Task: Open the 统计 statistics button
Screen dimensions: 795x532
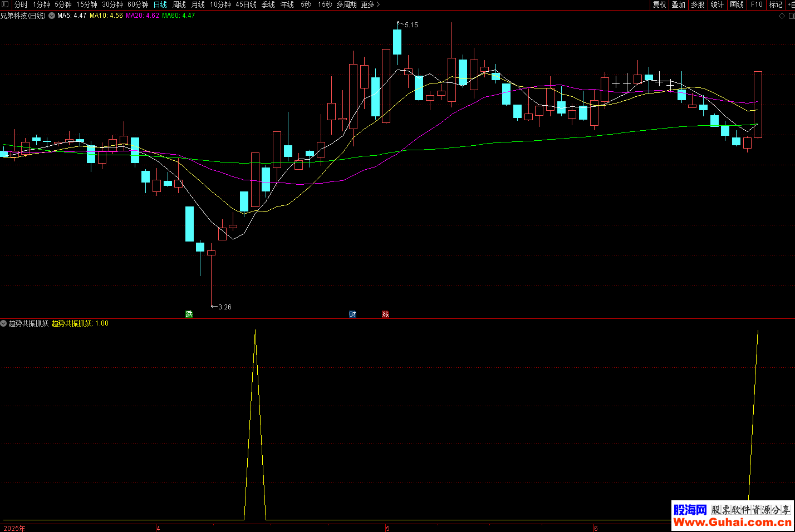Action: pyautogui.click(x=717, y=4)
